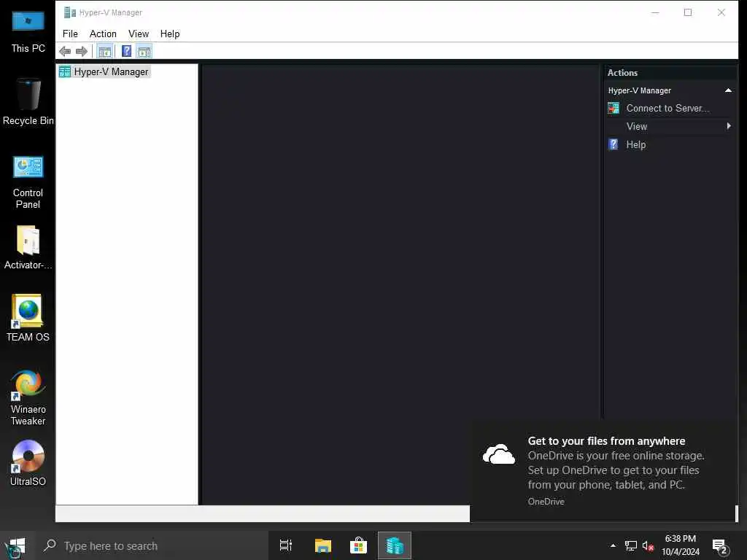Select the Winaero Tweaker desktop shortcut
Image resolution: width=747 pixels, height=560 pixels.
(x=28, y=398)
